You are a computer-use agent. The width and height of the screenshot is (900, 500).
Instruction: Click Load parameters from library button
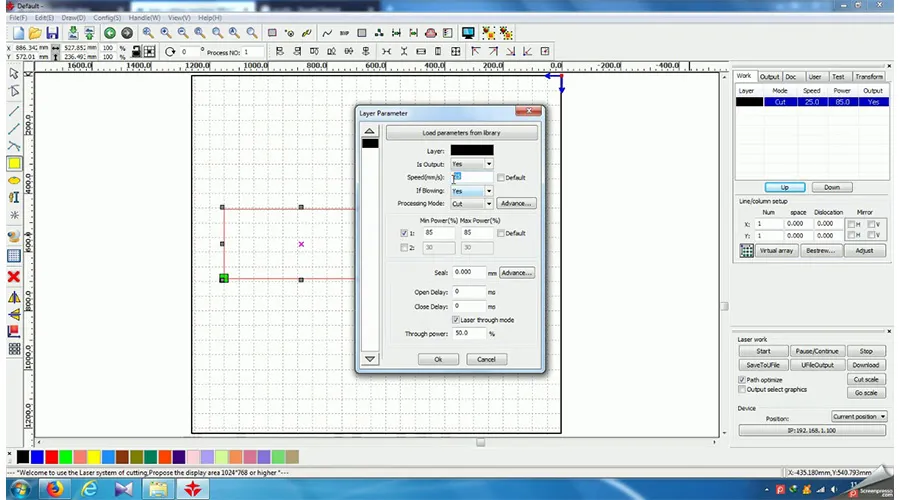pos(461,133)
